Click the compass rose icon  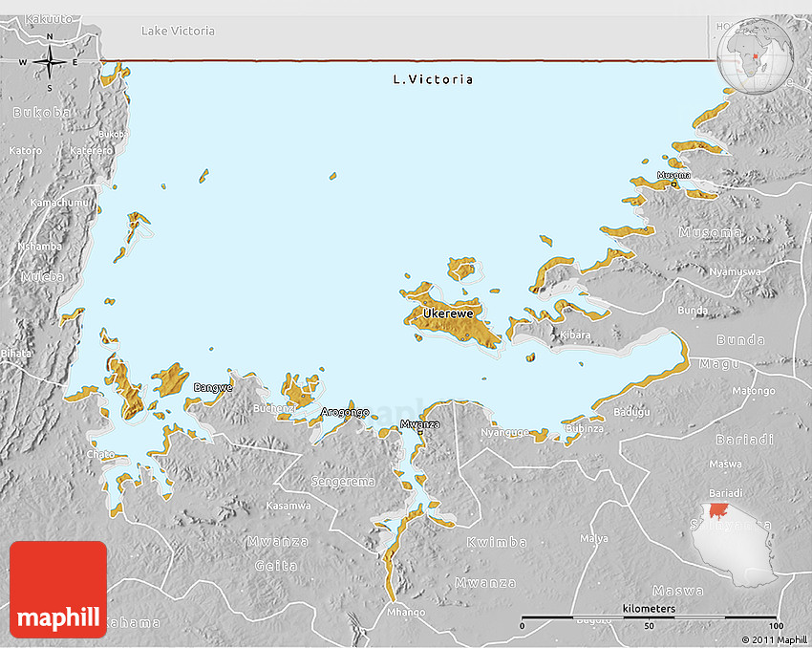tap(49, 63)
